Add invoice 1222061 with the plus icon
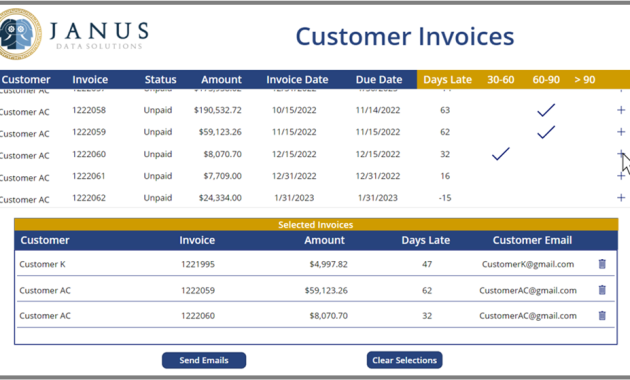Viewport: 630px width, 380px height. tap(621, 176)
